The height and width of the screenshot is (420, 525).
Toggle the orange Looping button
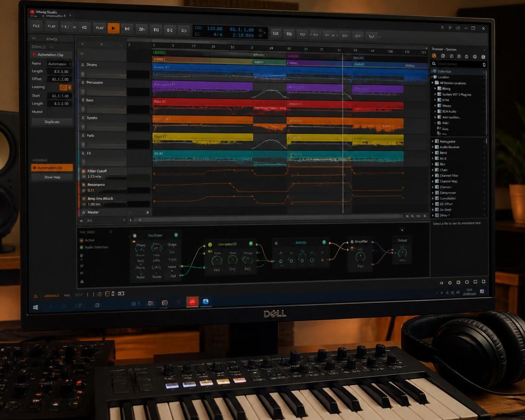pos(63,87)
